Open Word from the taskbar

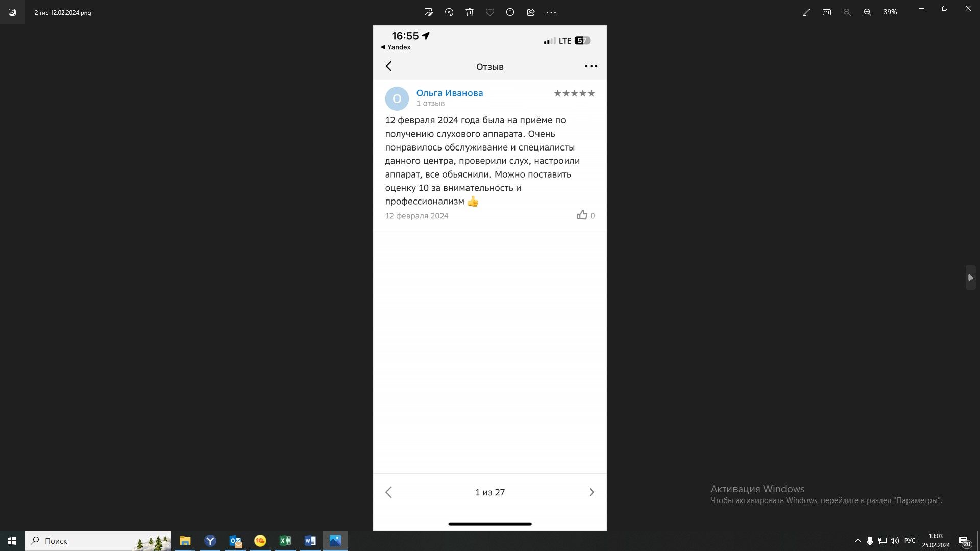(310, 541)
